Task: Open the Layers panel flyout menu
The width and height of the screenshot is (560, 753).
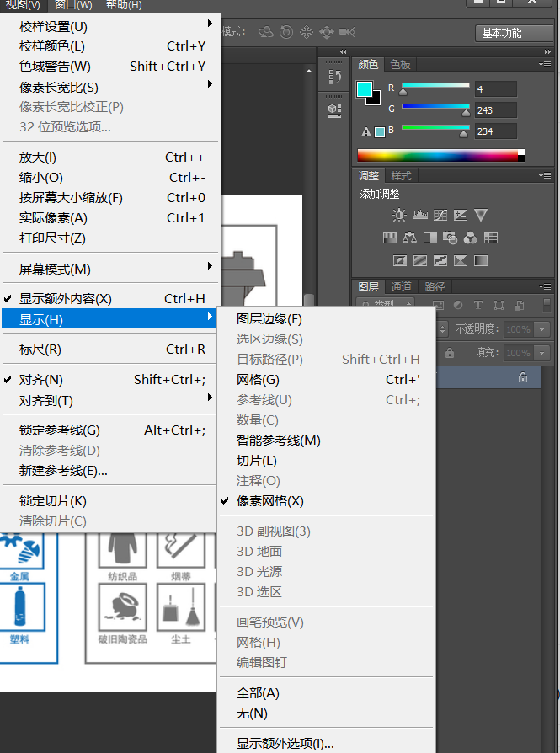Action: pos(545,286)
